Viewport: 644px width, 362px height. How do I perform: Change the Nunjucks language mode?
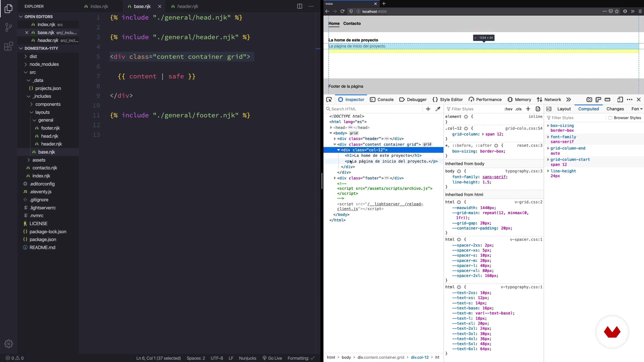(x=248, y=358)
